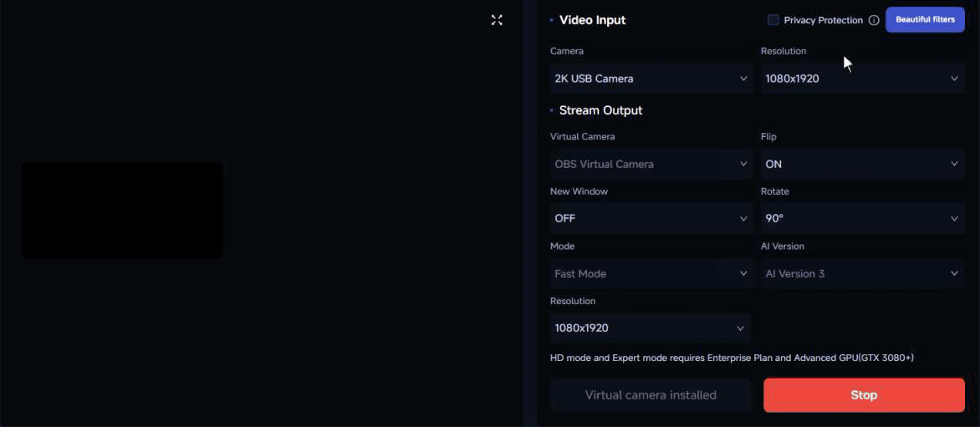Click the chevron arrow in Rotate field
The image size is (980, 427).
[954, 219]
